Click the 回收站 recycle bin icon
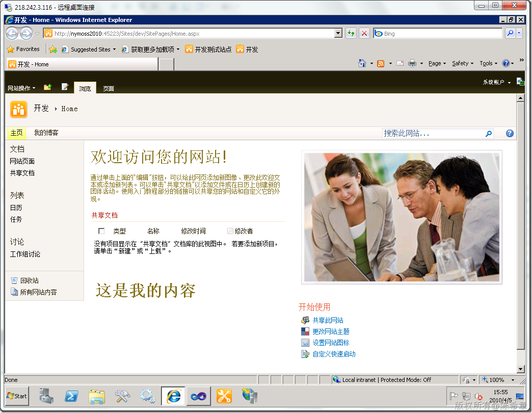The width and height of the screenshot is (532, 413). coord(14,280)
